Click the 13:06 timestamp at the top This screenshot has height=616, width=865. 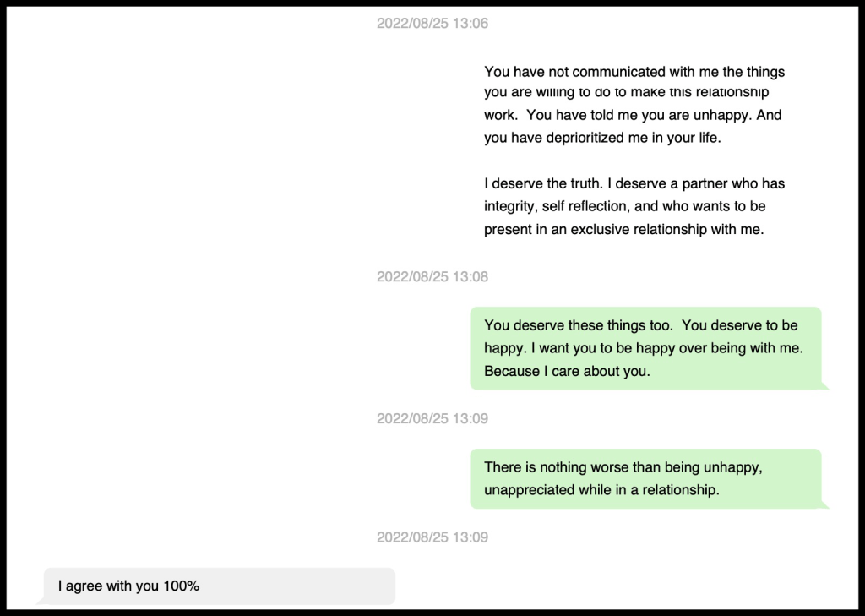tap(432, 24)
